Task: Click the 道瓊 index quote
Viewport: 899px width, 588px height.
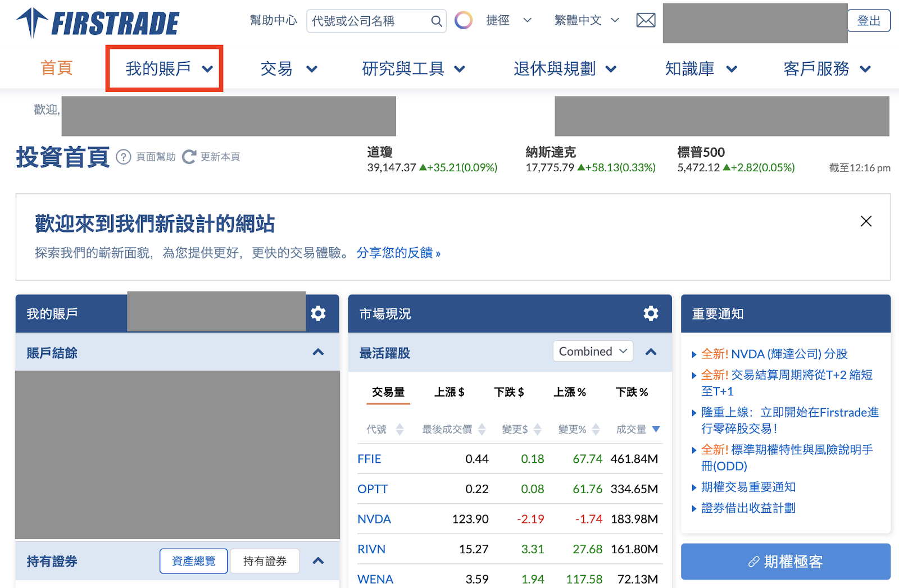Action: (x=432, y=159)
